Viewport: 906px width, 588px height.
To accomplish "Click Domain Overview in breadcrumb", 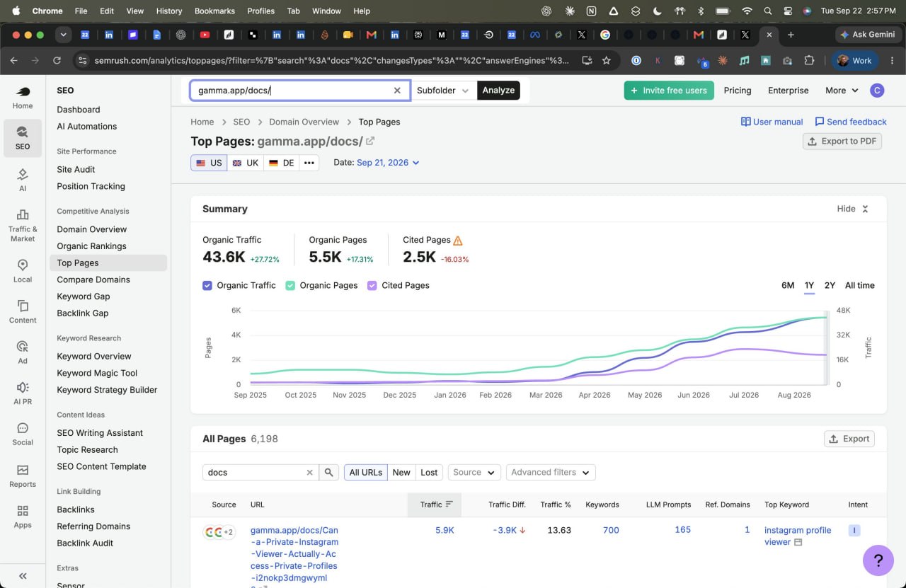I will pyautogui.click(x=304, y=122).
